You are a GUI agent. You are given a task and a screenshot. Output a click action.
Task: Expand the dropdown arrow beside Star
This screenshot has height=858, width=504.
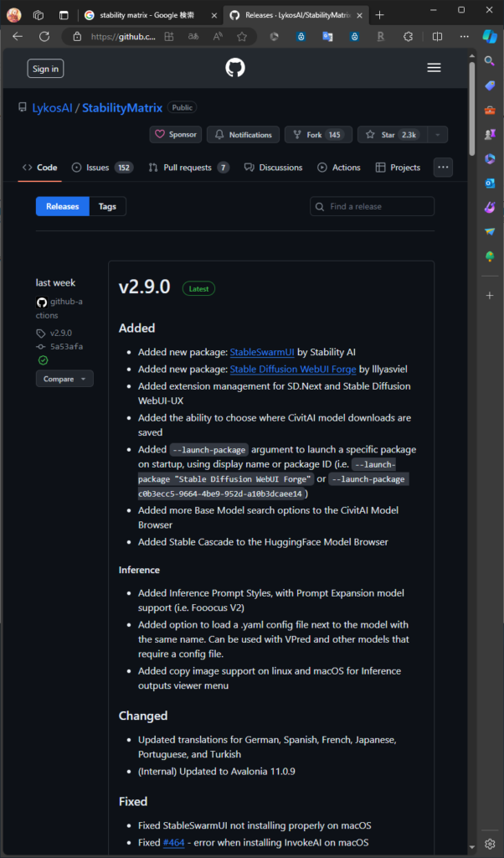click(437, 135)
